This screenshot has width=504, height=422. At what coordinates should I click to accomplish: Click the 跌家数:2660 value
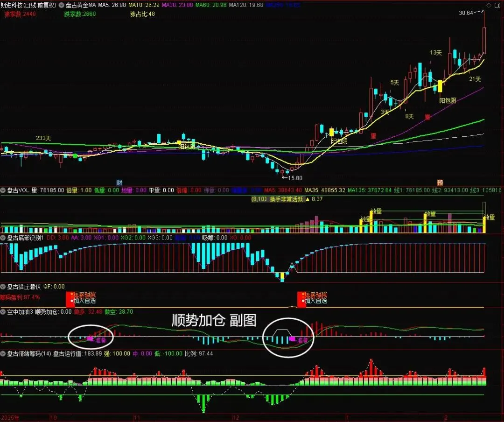click(80, 14)
